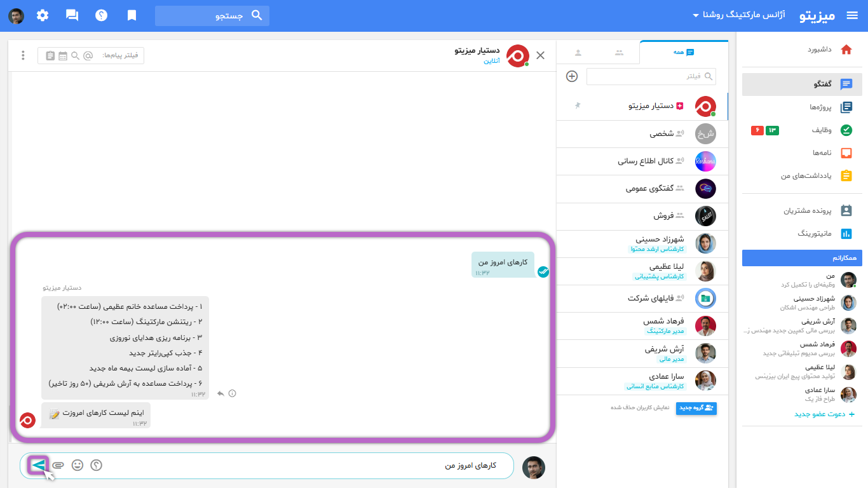Open chat with شهرزاد حسینی

point(642,243)
